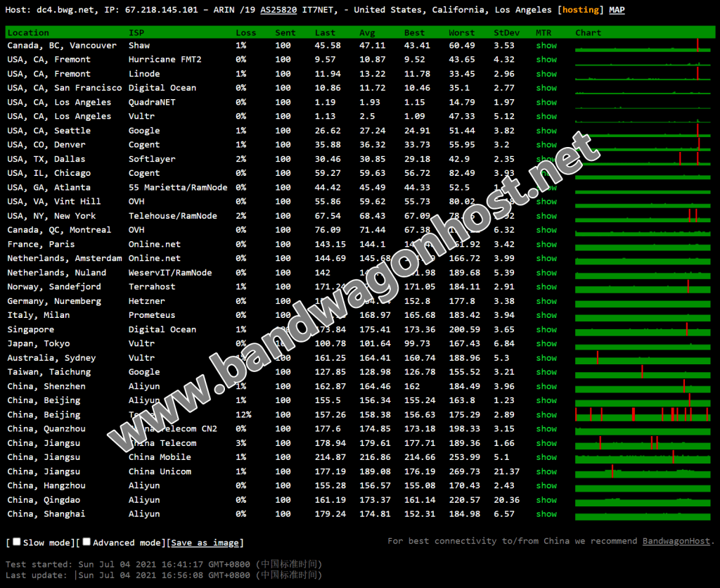Click the Loss column header
This screenshot has height=588, width=720.
click(246, 32)
